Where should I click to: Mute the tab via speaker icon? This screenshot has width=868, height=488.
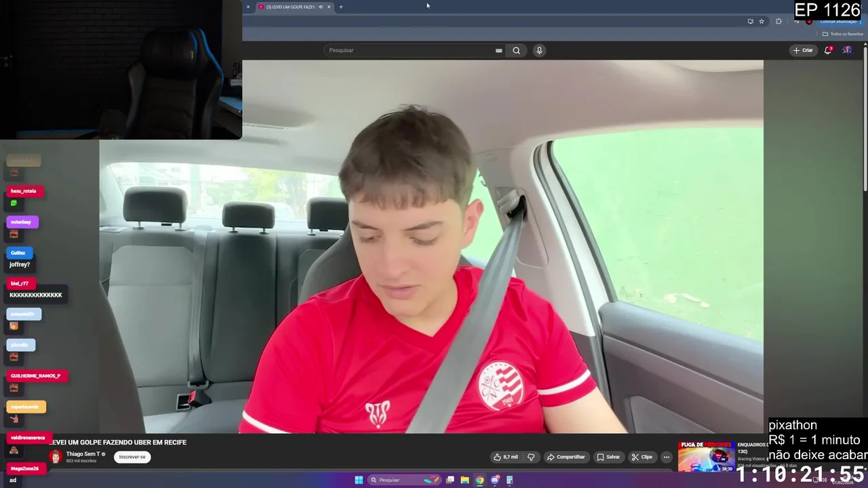pos(321,7)
